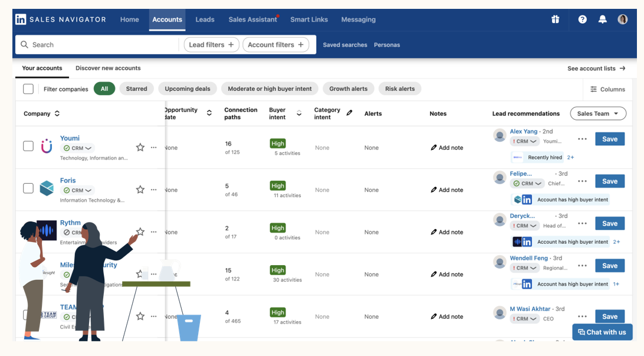644x356 pixels.
Task: Switch to Discover new accounts tab
Action: 108,68
